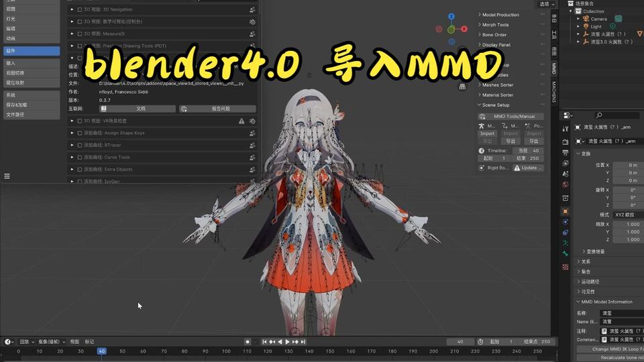Switch to the MMD sidebar tab

(553, 68)
